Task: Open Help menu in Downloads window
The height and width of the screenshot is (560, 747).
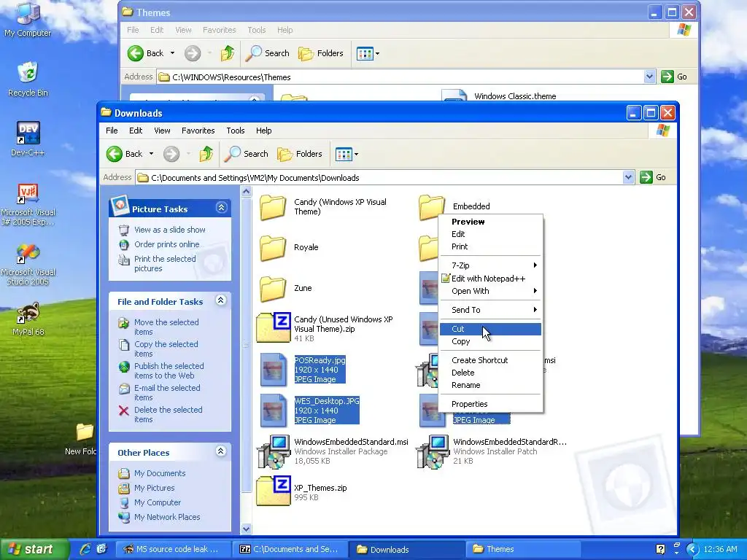Action: [263, 131]
